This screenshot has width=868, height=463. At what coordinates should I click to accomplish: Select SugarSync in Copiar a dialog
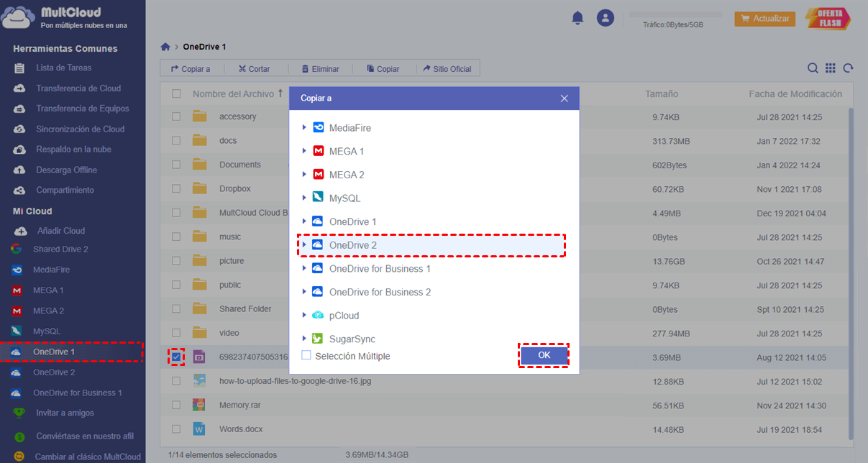click(352, 339)
